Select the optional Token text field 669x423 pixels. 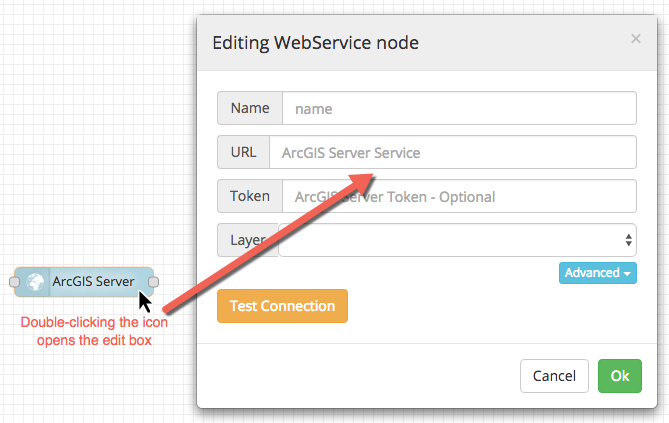(459, 196)
